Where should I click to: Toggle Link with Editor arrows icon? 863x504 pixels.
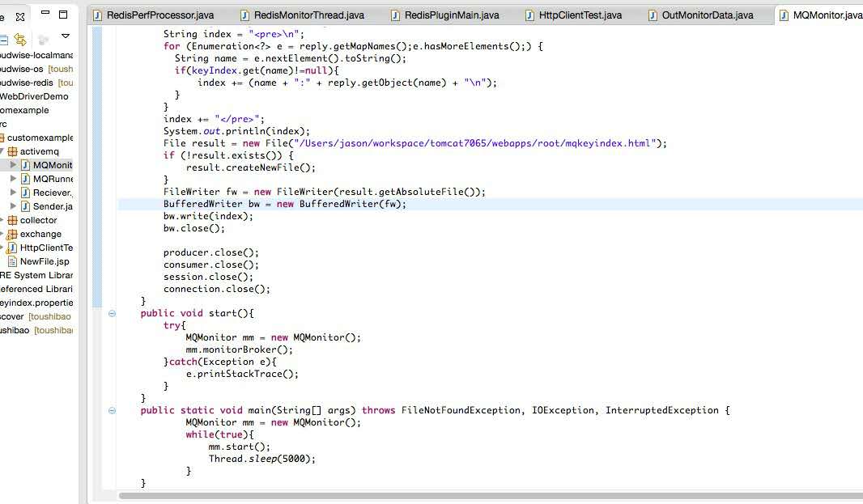(20, 39)
